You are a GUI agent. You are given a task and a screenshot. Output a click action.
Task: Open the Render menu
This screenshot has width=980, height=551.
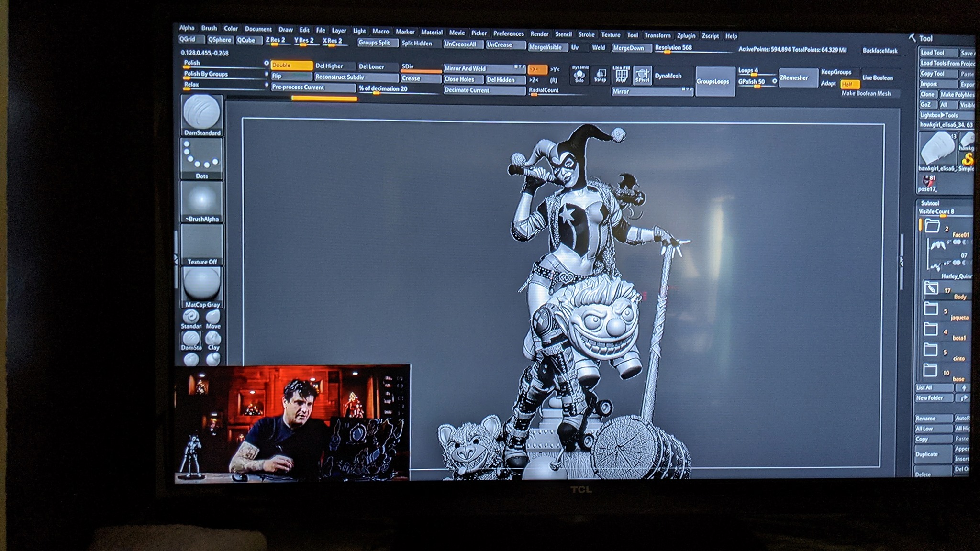[539, 34]
